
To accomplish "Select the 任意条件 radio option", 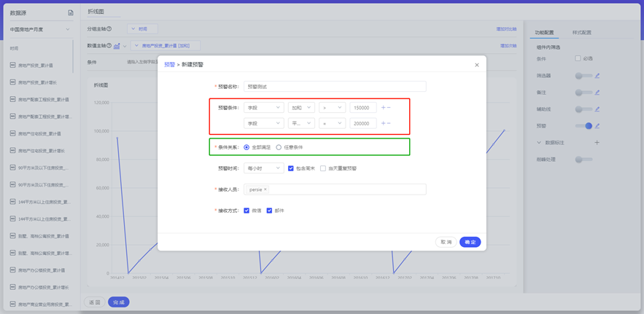I will (279, 147).
